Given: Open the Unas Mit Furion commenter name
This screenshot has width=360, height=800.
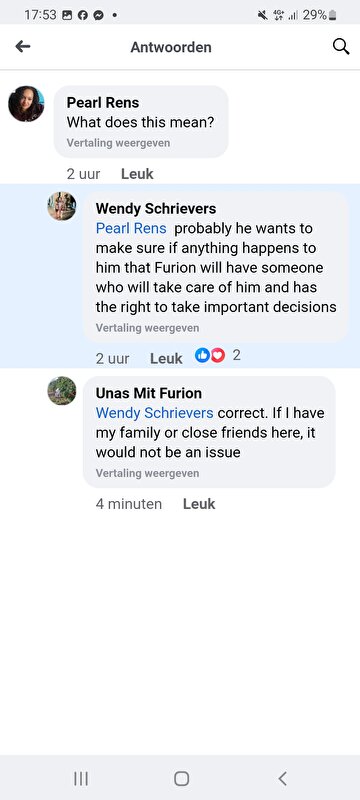Looking at the screenshot, I should click(x=149, y=393).
